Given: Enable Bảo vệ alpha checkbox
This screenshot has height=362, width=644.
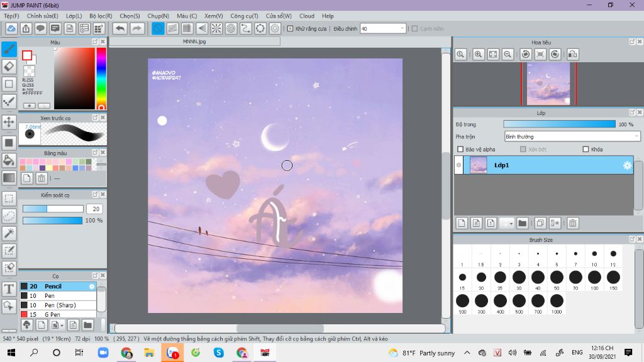Looking at the screenshot, I should pyautogui.click(x=460, y=150).
